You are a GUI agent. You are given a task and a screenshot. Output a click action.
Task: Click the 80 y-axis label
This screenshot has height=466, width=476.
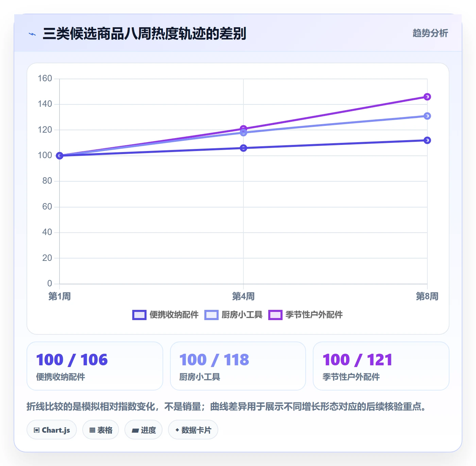(x=47, y=181)
